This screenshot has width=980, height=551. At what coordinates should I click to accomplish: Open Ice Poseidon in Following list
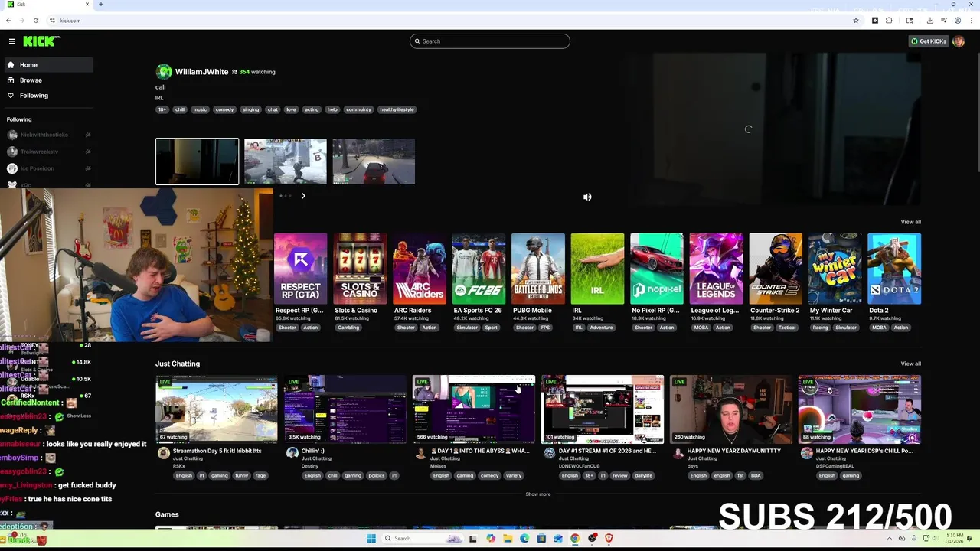(x=49, y=168)
